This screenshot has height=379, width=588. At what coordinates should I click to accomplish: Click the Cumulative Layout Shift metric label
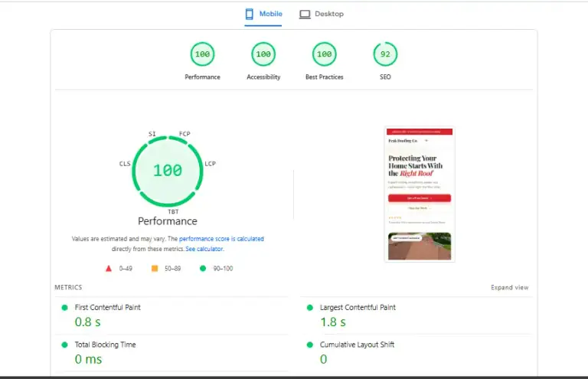pyautogui.click(x=357, y=345)
